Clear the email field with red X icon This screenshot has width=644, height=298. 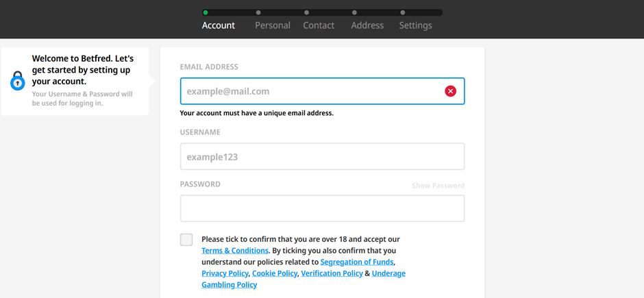point(450,91)
